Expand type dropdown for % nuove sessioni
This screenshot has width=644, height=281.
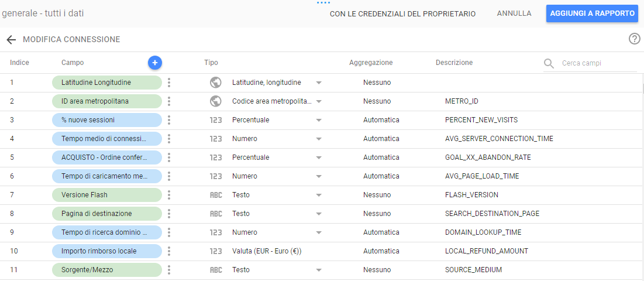coord(319,120)
